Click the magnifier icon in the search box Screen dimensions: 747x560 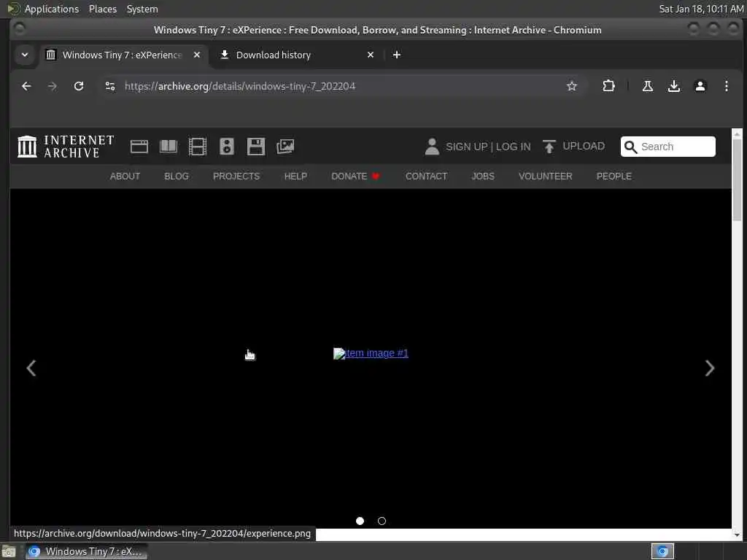630,147
